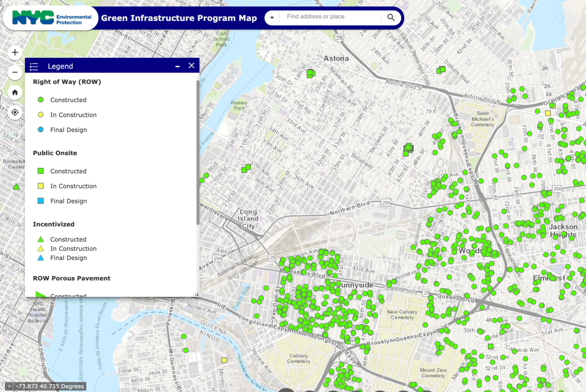Click Incentivized In Construction yellow triangle symbol
Image resolution: width=586 pixels, height=392 pixels.
click(x=41, y=248)
